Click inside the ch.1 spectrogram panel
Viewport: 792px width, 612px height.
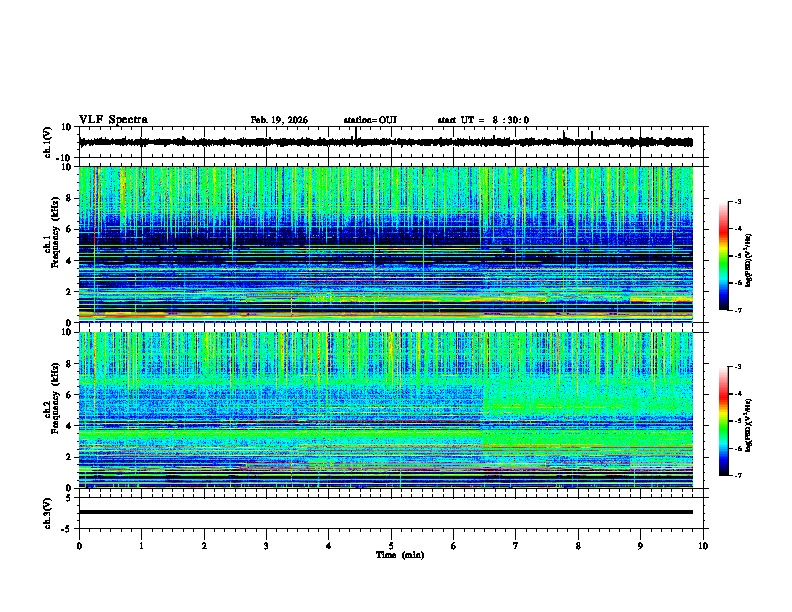386,244
